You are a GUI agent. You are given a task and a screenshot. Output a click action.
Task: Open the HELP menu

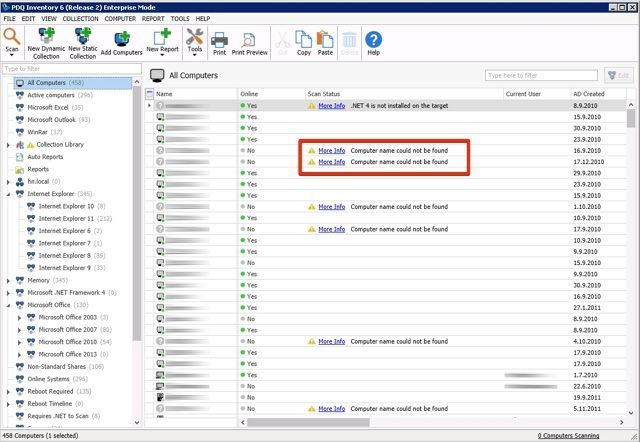202,19
